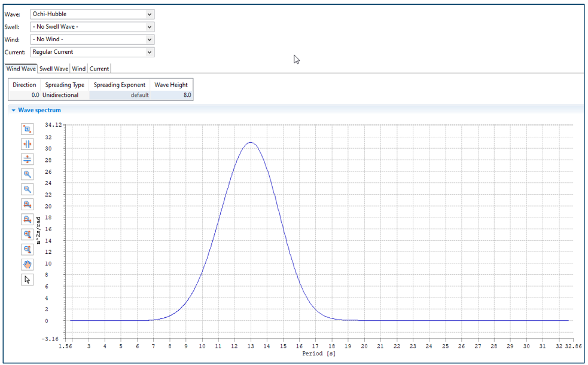Expand the Wind dropdown list
This screenshot has height=365, width=588.
92,39
